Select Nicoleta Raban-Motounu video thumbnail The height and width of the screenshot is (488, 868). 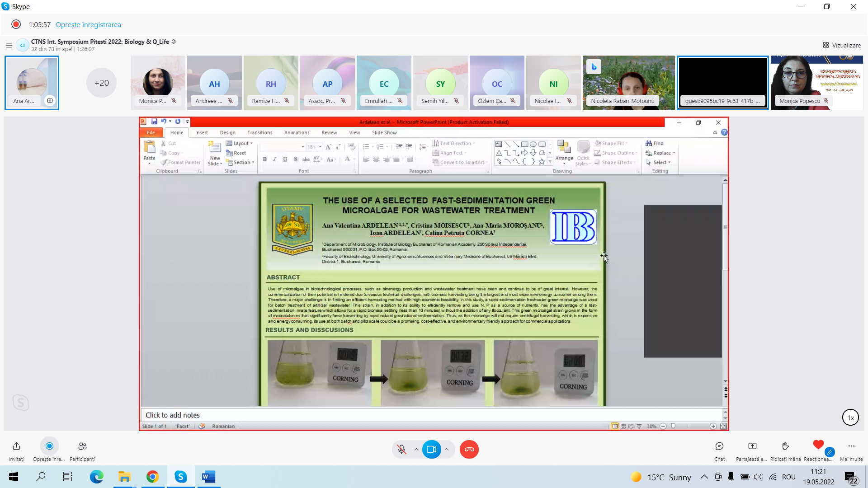tap(628, 83)
